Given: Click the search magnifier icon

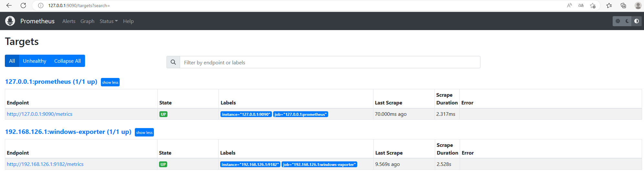Looking at the screenshot, I should [x=173, y=62].
